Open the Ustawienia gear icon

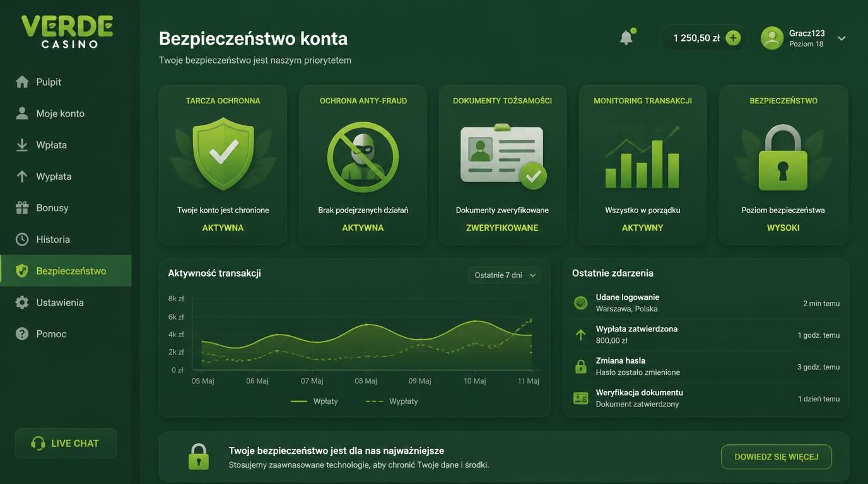tap(22, 302)
